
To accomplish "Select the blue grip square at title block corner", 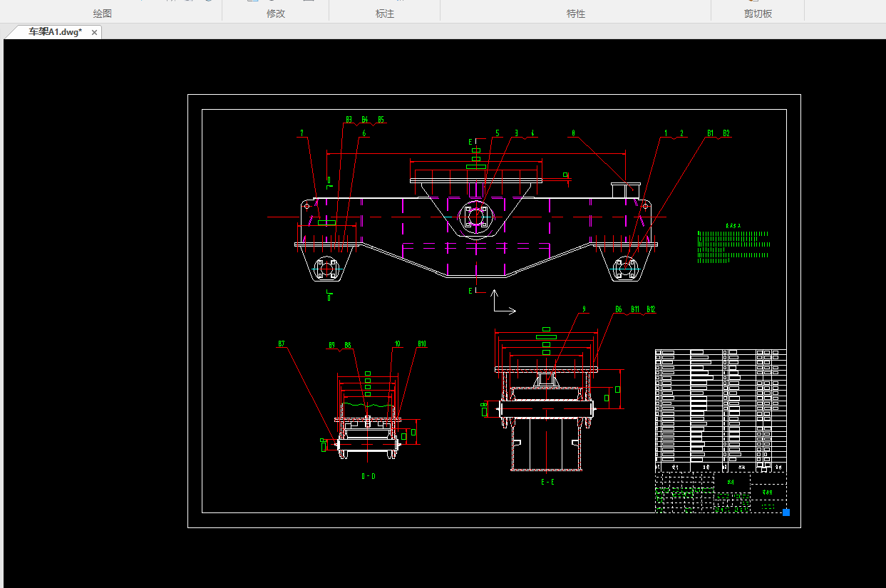I will click(x=786, y=512).
